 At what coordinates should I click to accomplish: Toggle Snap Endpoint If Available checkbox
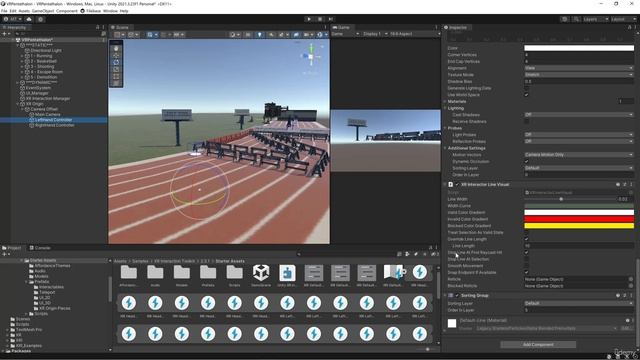[x=527, y=272]
